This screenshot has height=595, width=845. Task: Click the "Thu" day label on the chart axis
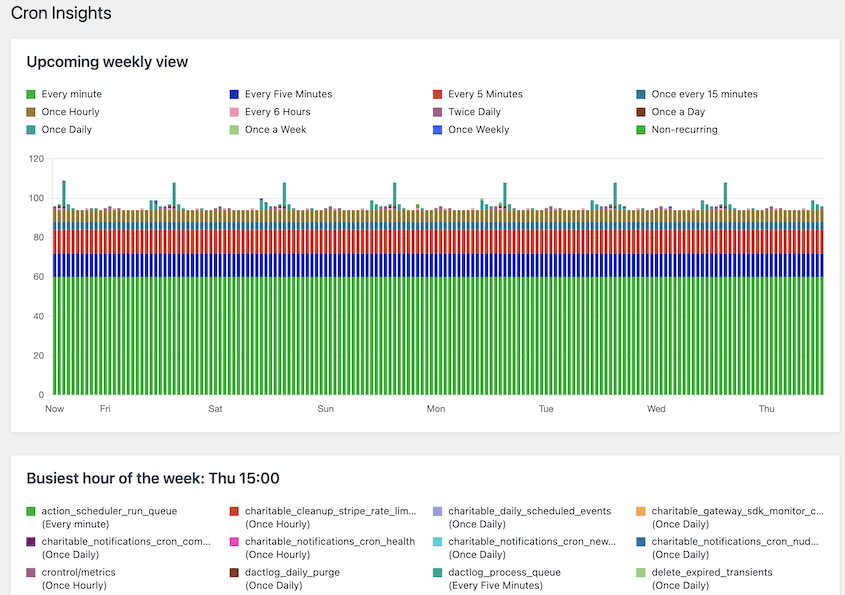tap(766, 409)
